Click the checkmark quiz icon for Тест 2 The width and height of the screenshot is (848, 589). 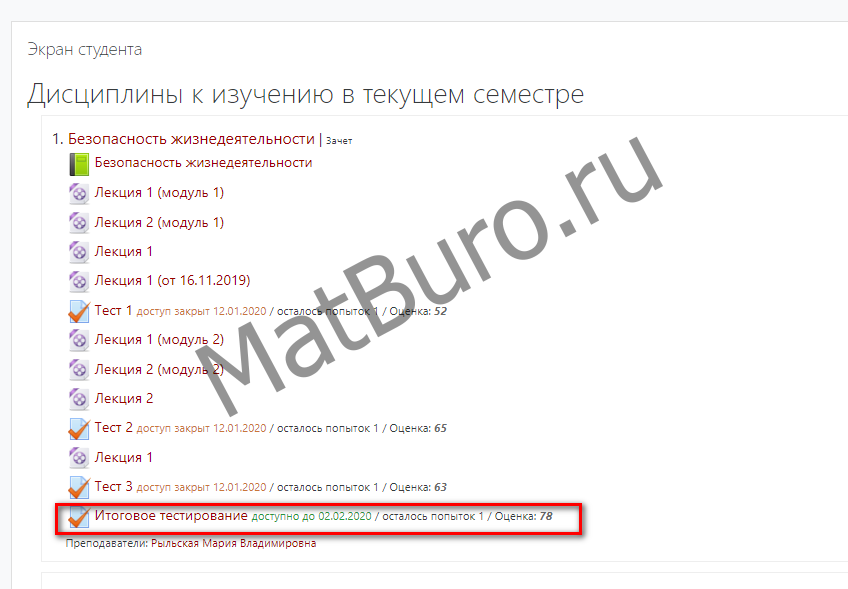click(x=79, y=428)
